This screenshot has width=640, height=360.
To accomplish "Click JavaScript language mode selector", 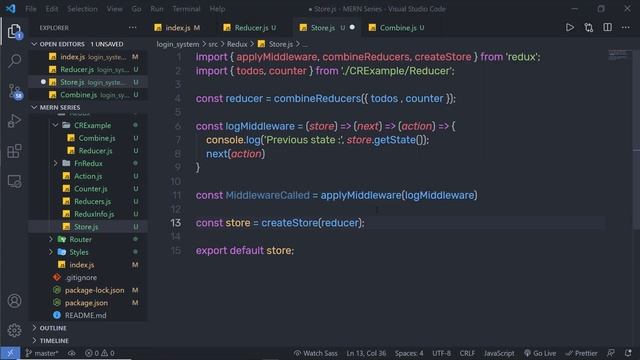I will [x=499, y=353].
